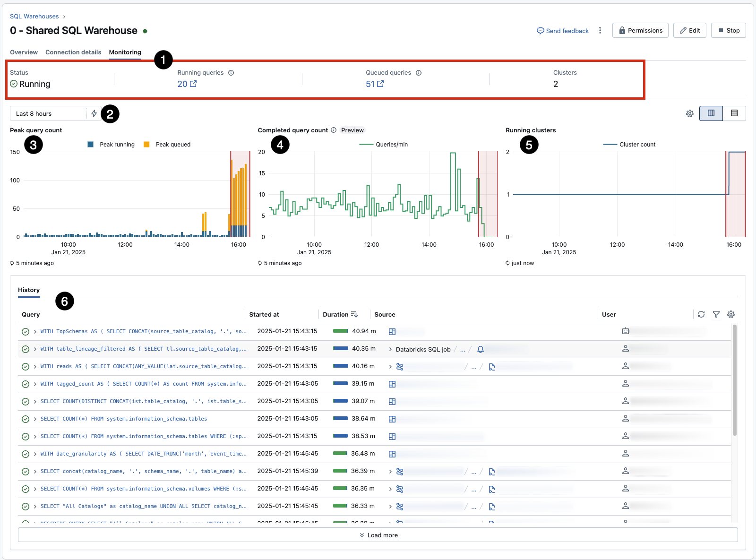Click workflow icon in All Catalogs row

(x=400, y=507)
